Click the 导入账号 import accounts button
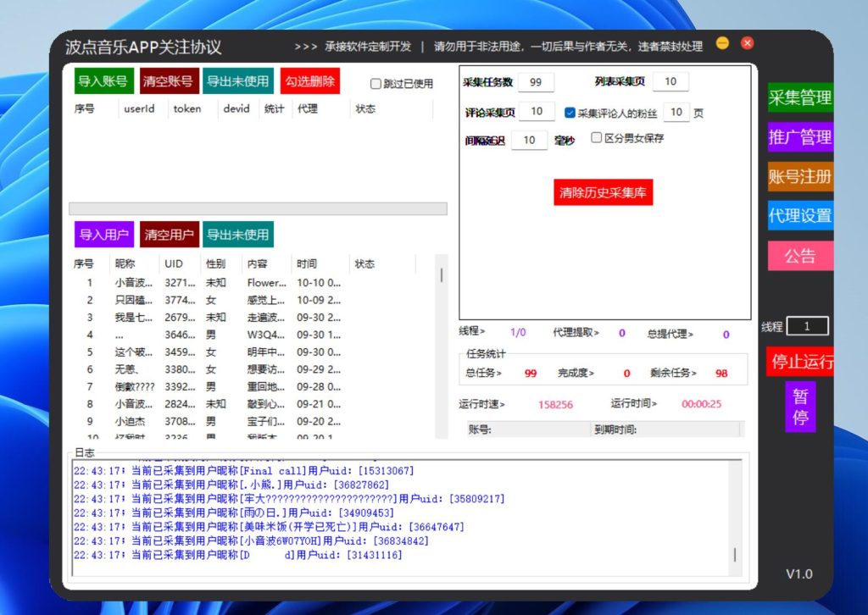This screenshot has height=615, width=868. point(103,80)
